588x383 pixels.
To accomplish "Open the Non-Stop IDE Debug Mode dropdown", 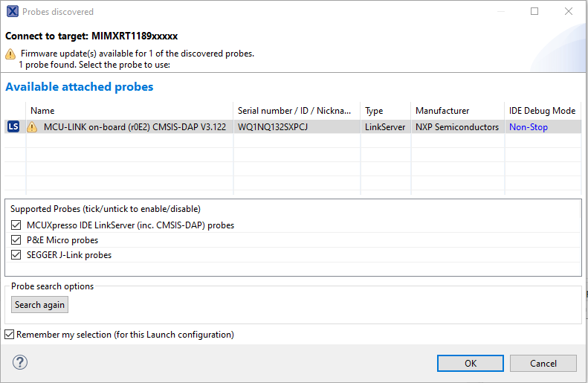I will (x=529, y=127).
